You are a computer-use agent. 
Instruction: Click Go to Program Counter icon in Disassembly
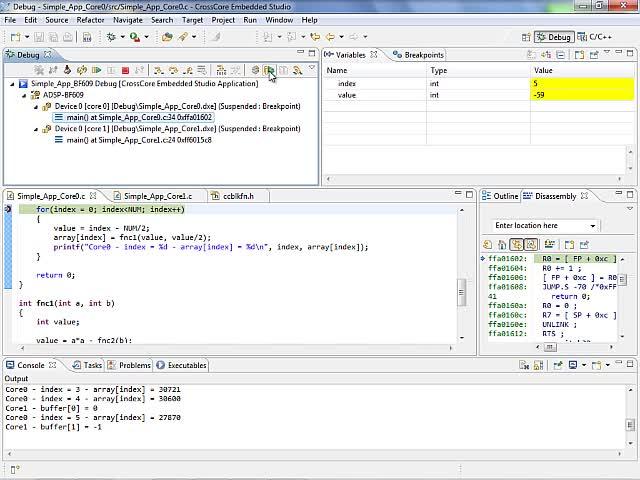pyautogui.click(x=502, y=245)
